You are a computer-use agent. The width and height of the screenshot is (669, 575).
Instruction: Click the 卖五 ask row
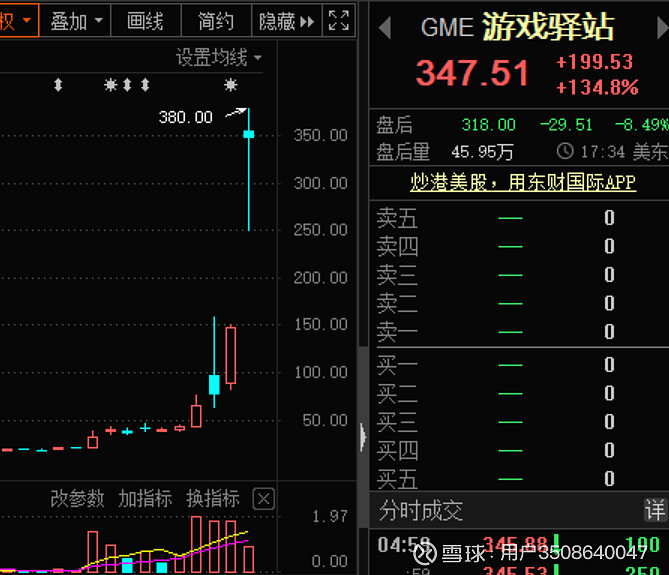pyautogui.click(x=518, y=218)
